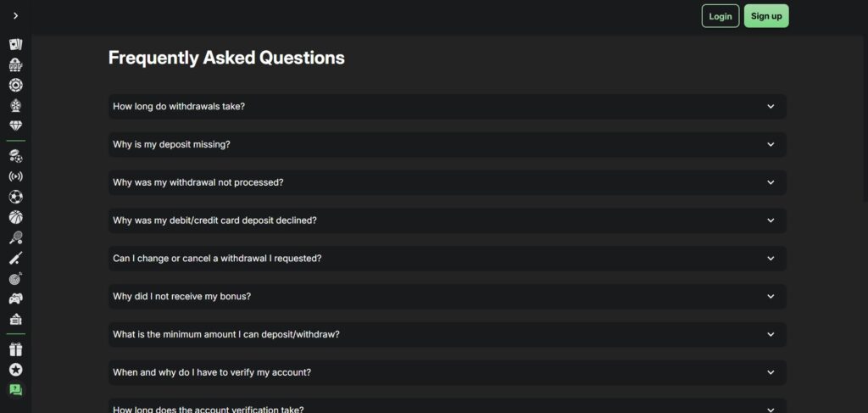The height and width of the screenshot is (413, 868).
Task: Expand "How long do withdrawals take?" chevron
Action: 771,107
